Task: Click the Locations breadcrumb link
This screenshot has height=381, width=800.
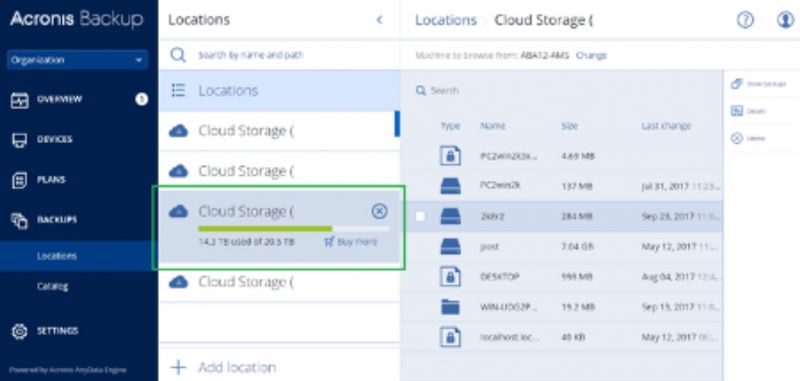Action: pyautogui.click(x=445, y=20)
